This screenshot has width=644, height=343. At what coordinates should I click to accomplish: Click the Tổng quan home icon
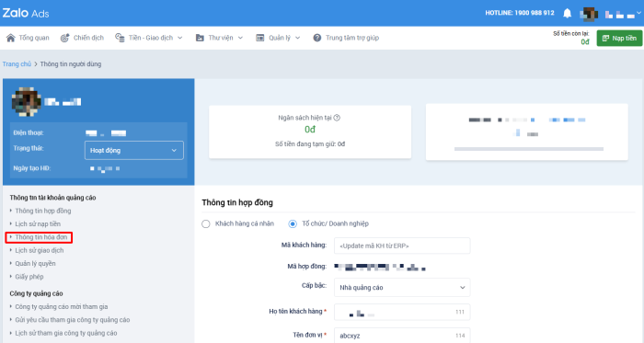pyautogui.click(x=11, y=38)
